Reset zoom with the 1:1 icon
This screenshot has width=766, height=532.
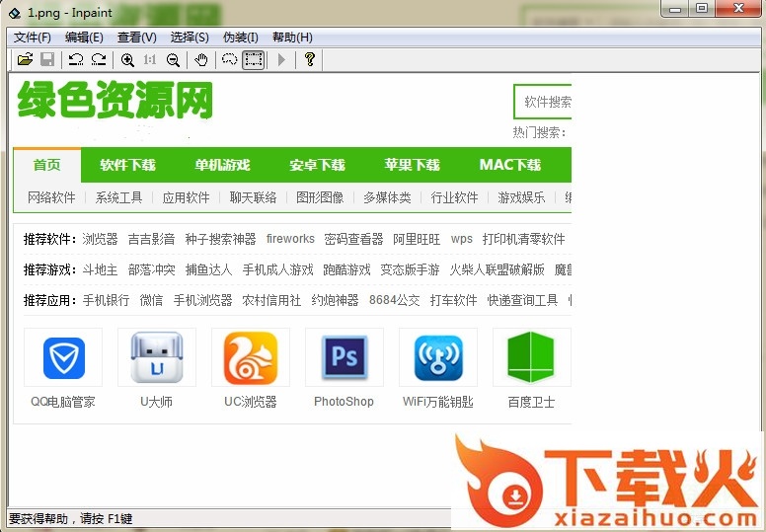coord(150,60)
